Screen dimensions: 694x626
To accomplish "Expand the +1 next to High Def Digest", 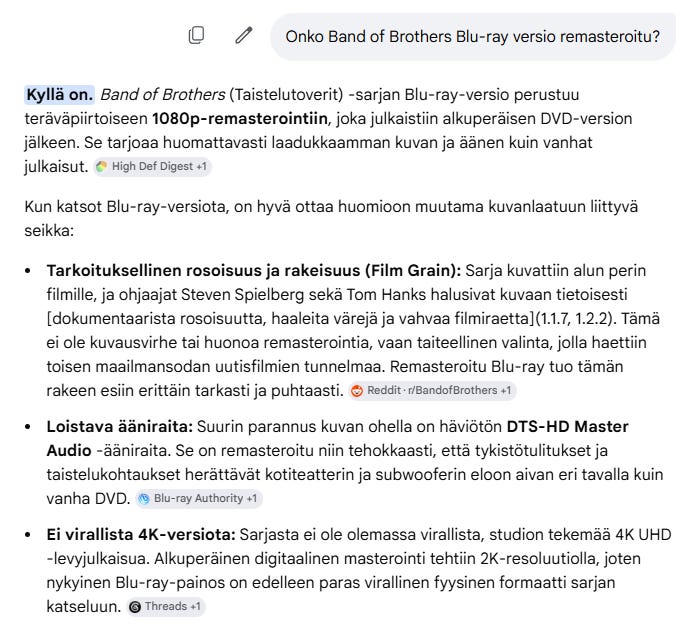I will (x=201, y=166).
